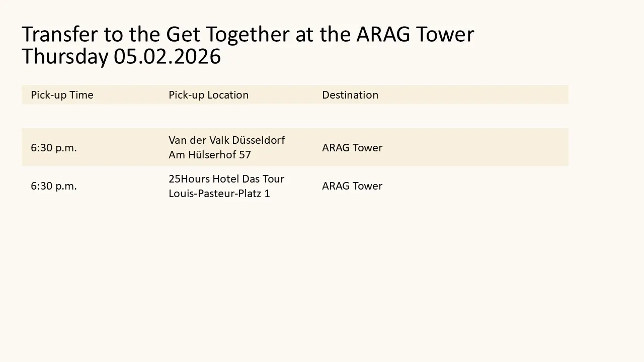Select the date 05.02.2026 in the heading
Image resolution: width=644 pixels, height=362 pixels.
click(x=167, y=56)
